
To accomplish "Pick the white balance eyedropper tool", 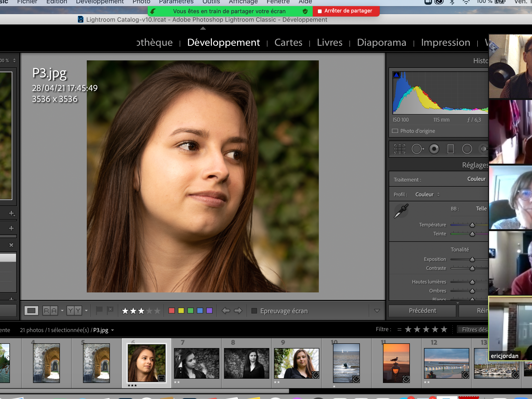I will click(401, 210).
